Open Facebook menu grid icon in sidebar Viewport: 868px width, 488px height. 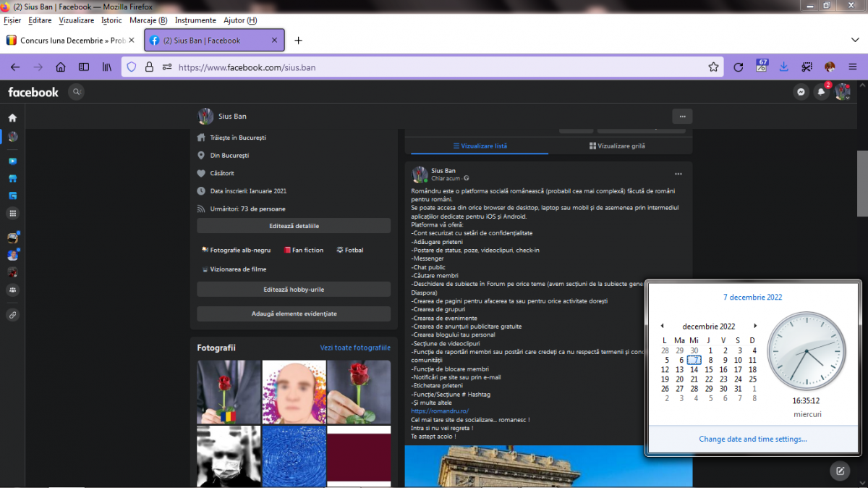click(x=12, y=214)
